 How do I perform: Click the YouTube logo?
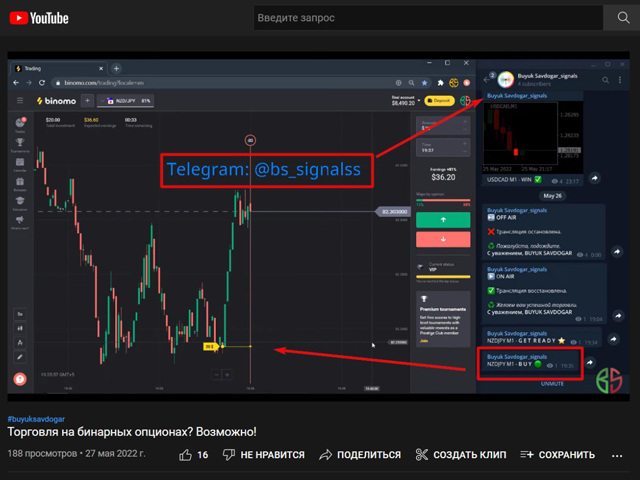tap(39, 18)
